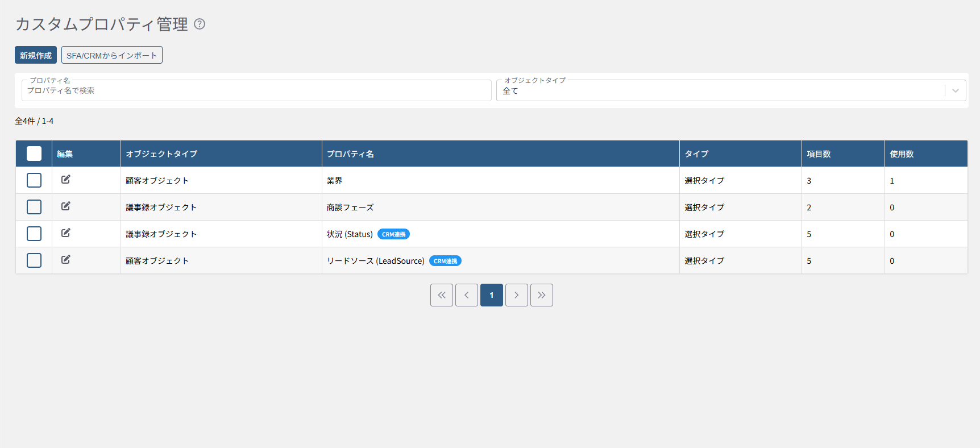980x448 pixels.
Task: Check the box for 業界 row
Action: [x=34, y=180]
